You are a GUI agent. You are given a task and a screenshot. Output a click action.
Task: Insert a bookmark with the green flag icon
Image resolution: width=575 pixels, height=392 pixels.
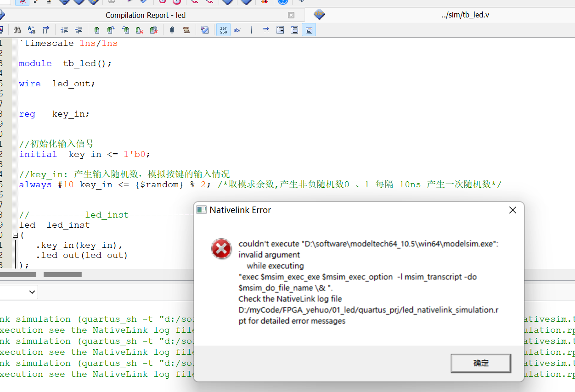click(97, 30)
